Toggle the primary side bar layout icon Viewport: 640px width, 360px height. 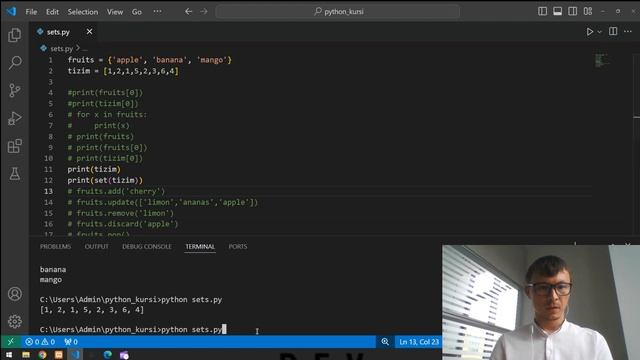click(542, 11)
